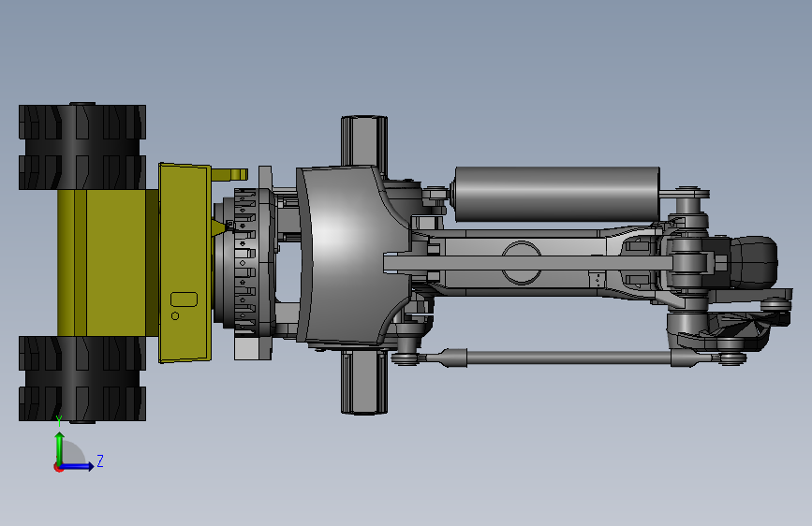The image size is (812, 526).
Task: Select the dark rounded end cap at right
Action: click(x=754, y=262)
